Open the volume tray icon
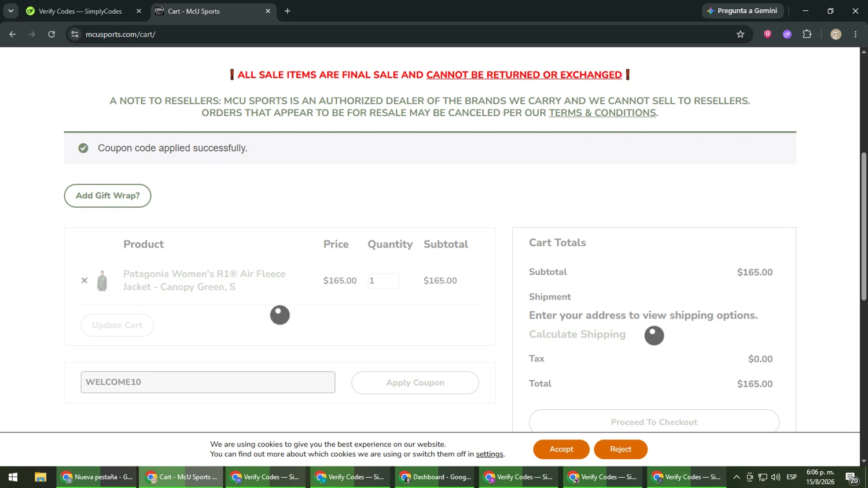 tap(776, 477)
